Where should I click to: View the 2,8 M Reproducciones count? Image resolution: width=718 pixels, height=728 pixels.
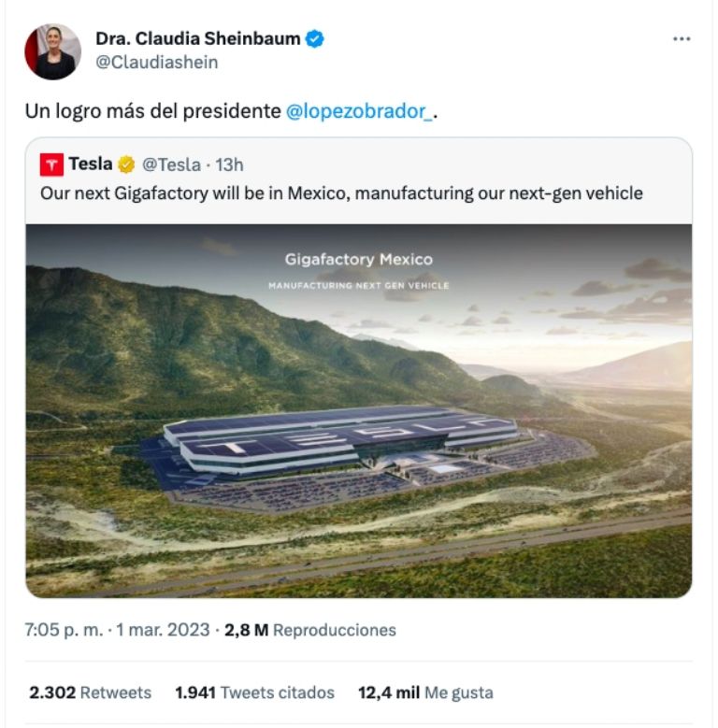(310, 630)
